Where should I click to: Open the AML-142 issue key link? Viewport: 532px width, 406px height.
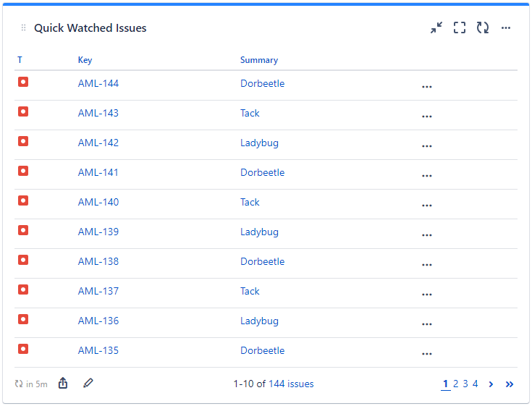tap(98, 143)
